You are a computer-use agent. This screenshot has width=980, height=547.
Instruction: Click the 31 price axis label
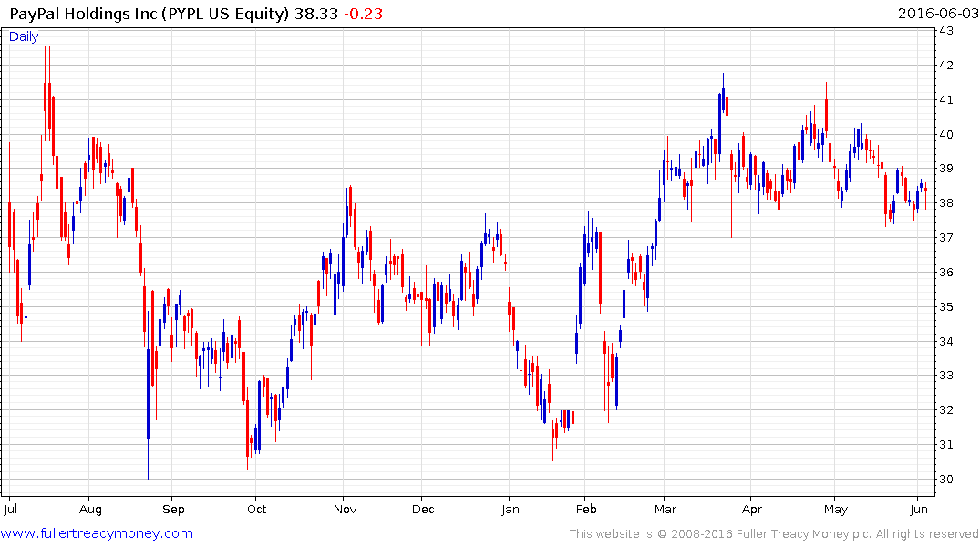[x=945, y=445]
